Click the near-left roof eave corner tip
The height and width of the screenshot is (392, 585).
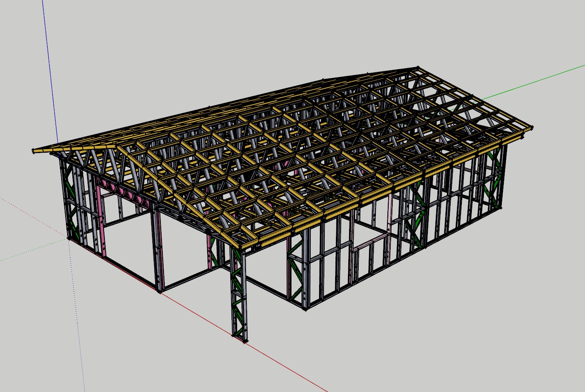(34, 151)
